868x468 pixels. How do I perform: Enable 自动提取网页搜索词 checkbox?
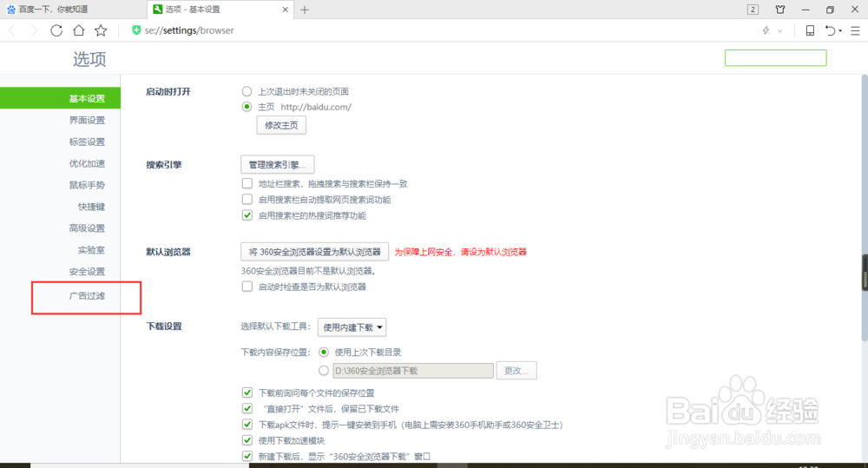point(247,200)
